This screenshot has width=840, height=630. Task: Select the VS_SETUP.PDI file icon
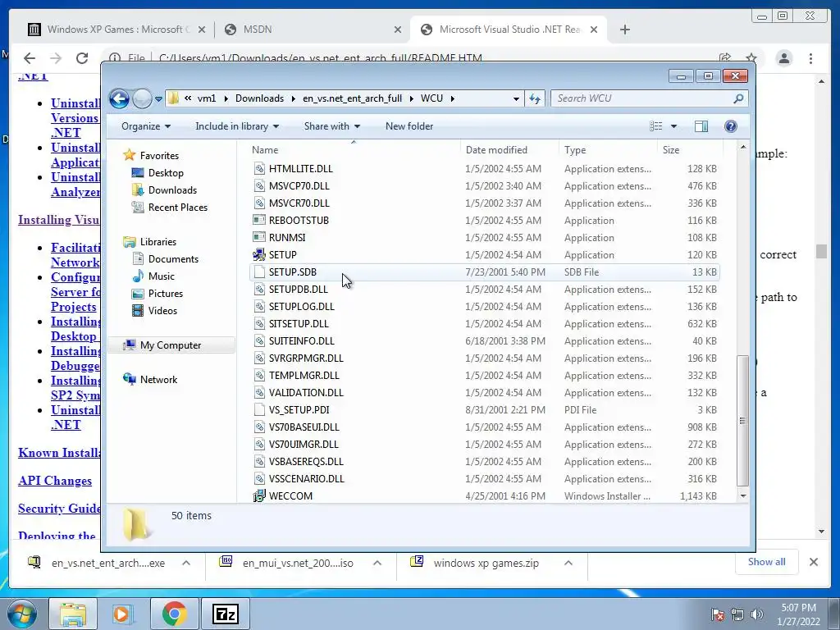tap(259, 410)
